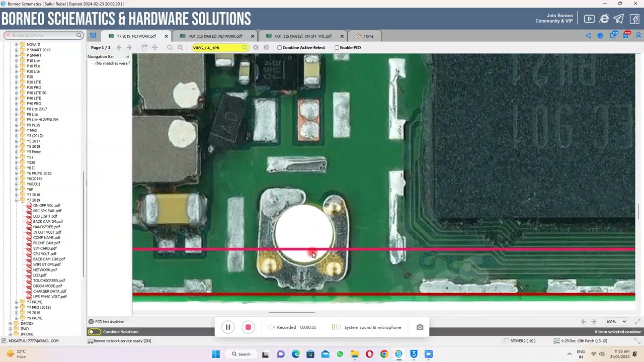Expand the Y9 2019 folder

pyautogui.click(x=16, y=313)
